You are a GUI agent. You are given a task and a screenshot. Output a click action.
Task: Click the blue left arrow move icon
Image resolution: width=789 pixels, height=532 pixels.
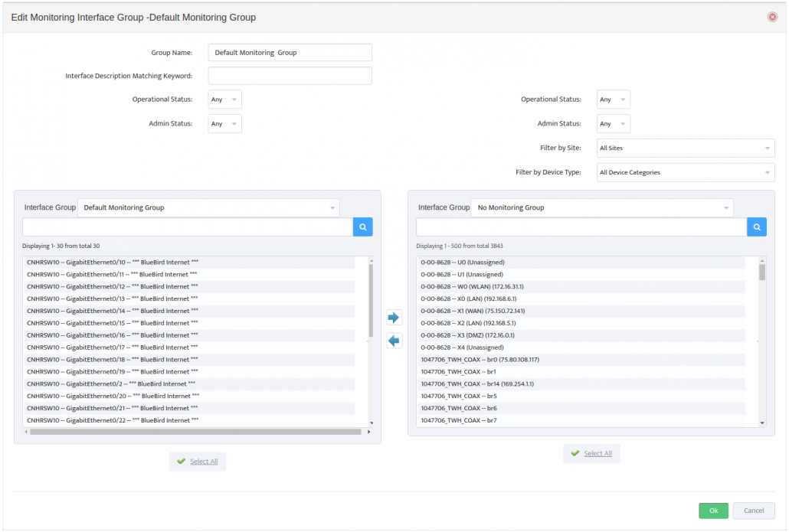[394, 341]
